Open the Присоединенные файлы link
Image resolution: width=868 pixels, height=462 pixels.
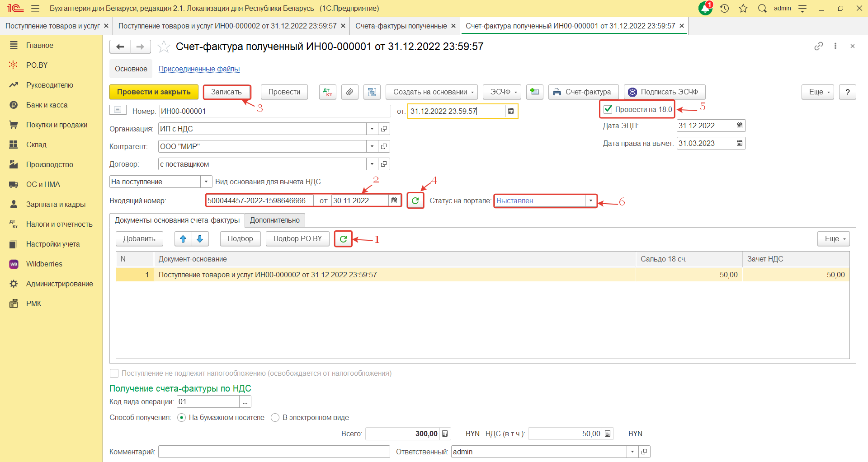[199, 69]
